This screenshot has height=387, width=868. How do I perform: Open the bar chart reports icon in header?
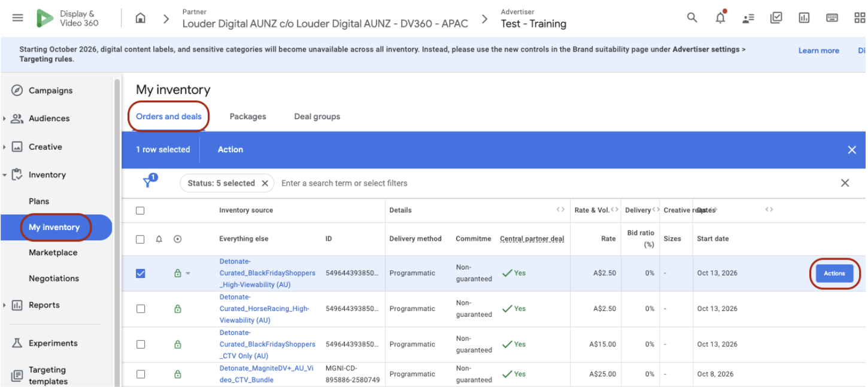[804, 18]
